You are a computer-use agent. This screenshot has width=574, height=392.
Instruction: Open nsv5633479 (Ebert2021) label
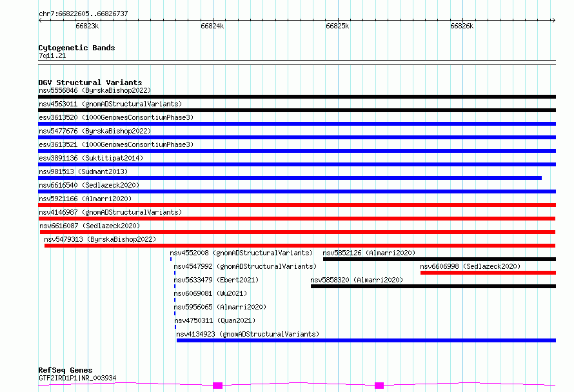coord(216,280)
